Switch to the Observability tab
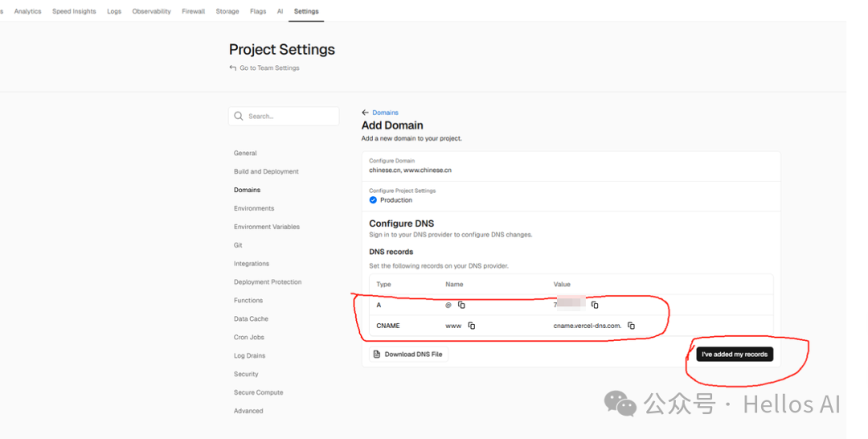 [x=151, y=11]
